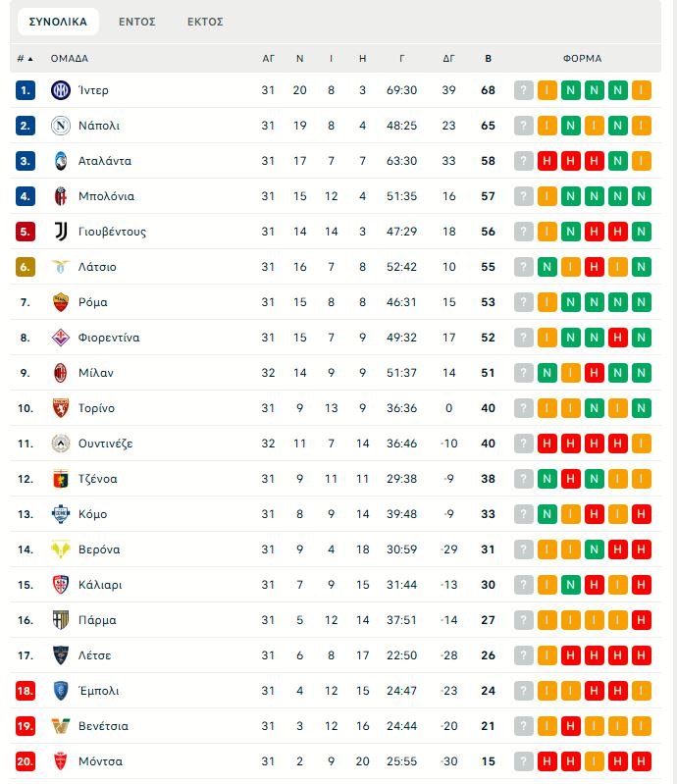The image size is (677, 784).
Task: Click the Roma club crest icon
Action: [61, 302]
